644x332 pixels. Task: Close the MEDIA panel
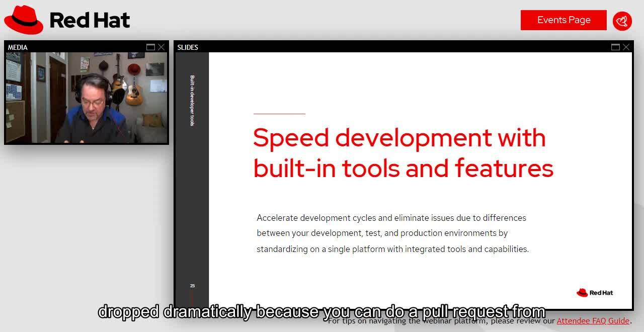click(161, 47)
